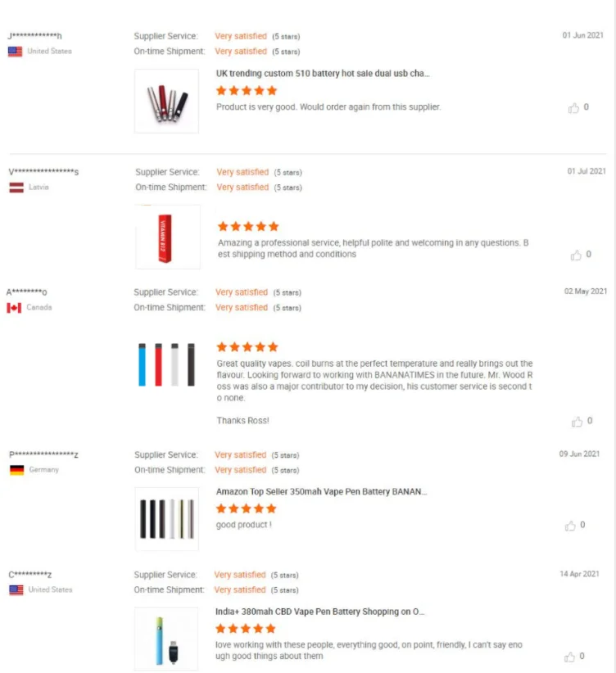The image size is (616, 673).
Task: Open the 510 battery pens thumbnail
Action: 166,101
